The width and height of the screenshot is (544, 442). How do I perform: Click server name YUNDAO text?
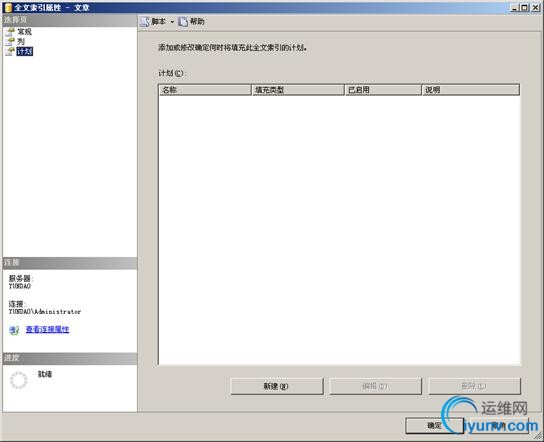click(20, 286)
